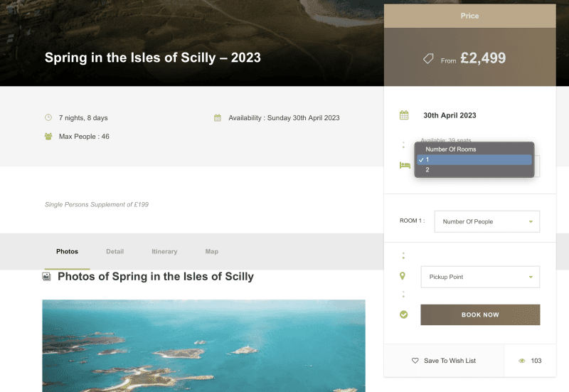
Task: Click the eye views counter icon
Action: pyautogui.click(x=521, y=361)
